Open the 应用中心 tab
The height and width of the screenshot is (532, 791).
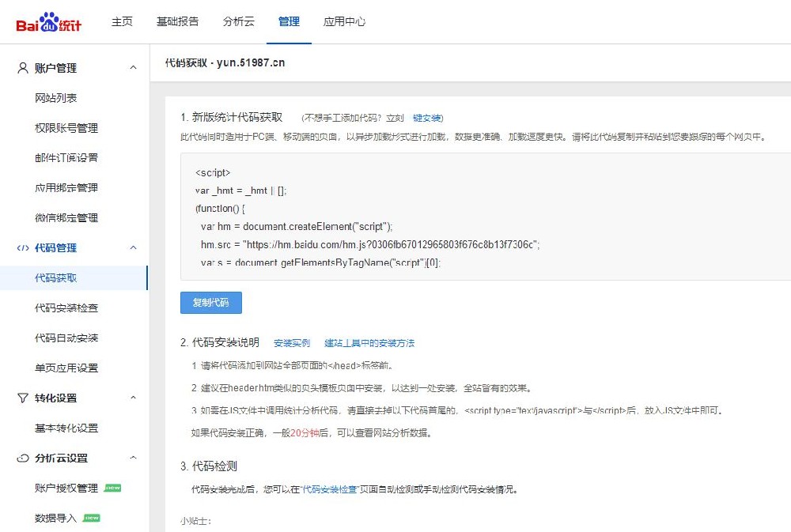point(344,22)
